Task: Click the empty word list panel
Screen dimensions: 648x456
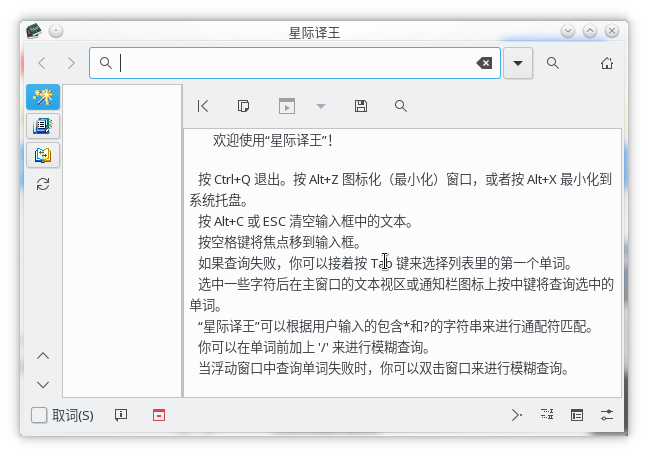Action: click(x=122, y=241)
